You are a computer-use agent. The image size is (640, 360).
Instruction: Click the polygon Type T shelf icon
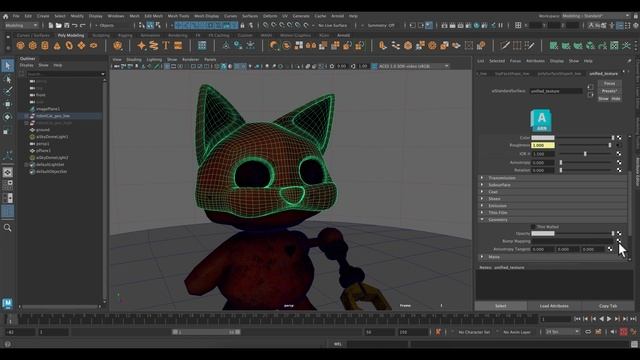click(166, 45)
